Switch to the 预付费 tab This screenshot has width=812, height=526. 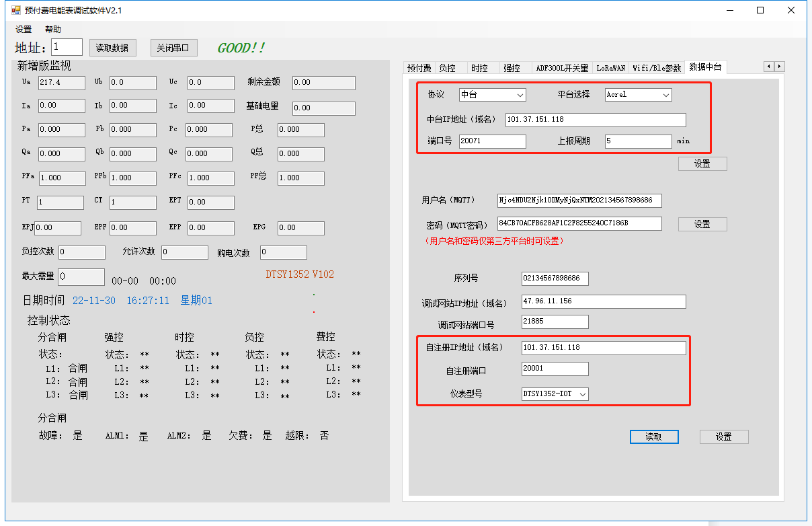419,68
